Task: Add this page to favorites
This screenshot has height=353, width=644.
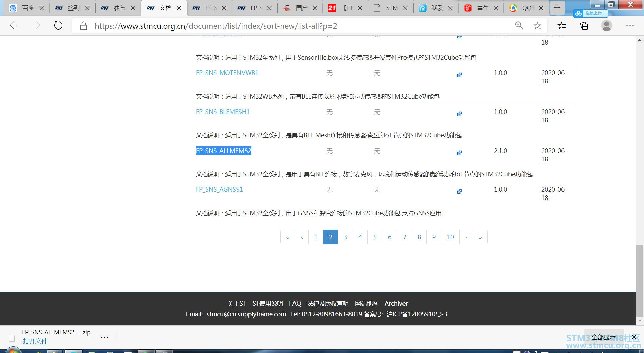Action: 538,26
